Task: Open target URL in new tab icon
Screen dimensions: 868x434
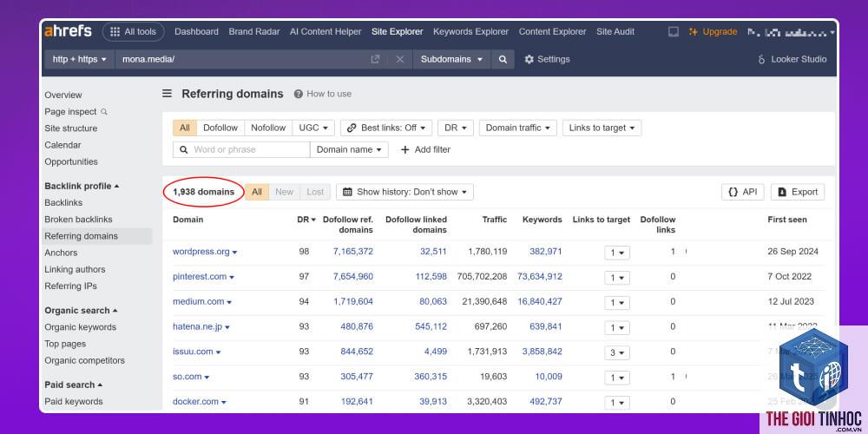Action: click(x=375, y=59)
